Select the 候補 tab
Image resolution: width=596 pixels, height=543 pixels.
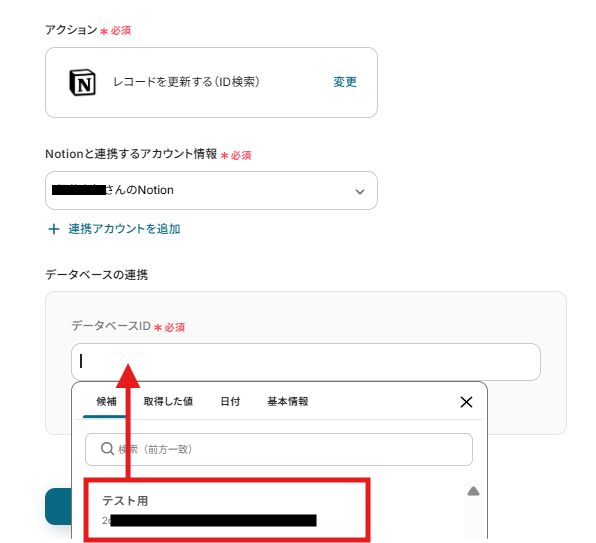(106, 401)
